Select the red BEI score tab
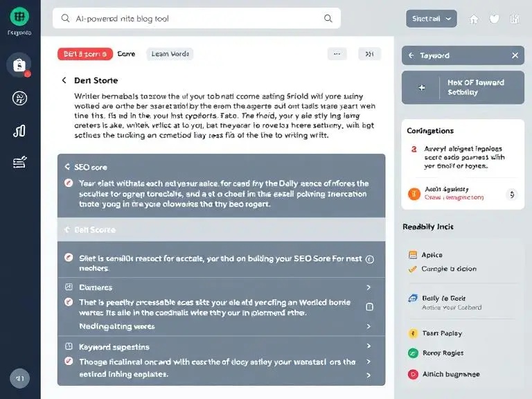Screen dimensions: 532x399 point(85,54)
